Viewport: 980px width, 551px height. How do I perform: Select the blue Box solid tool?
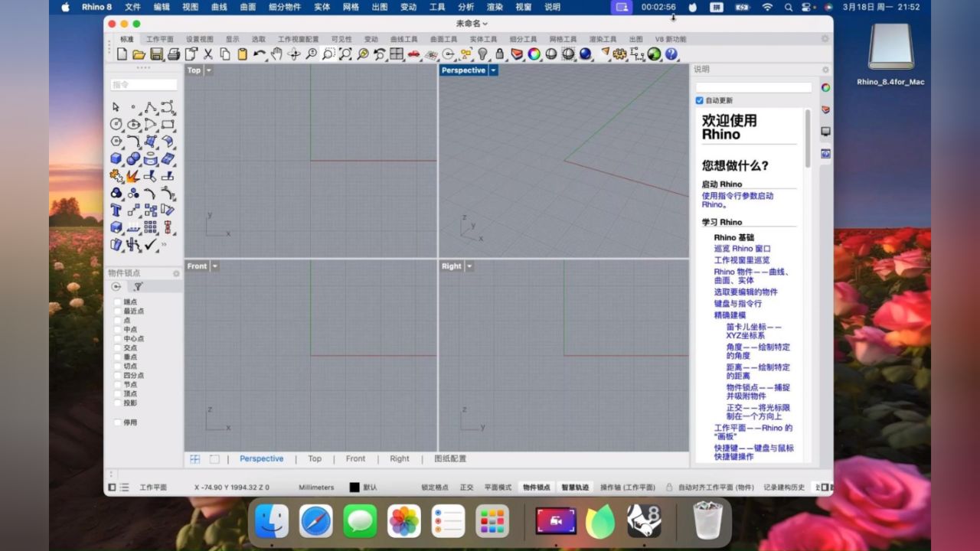(x=116, y=158)
